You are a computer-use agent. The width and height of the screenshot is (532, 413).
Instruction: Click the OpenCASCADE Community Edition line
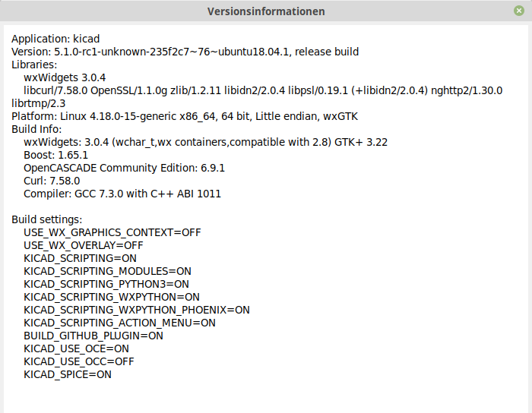[124, 168]
